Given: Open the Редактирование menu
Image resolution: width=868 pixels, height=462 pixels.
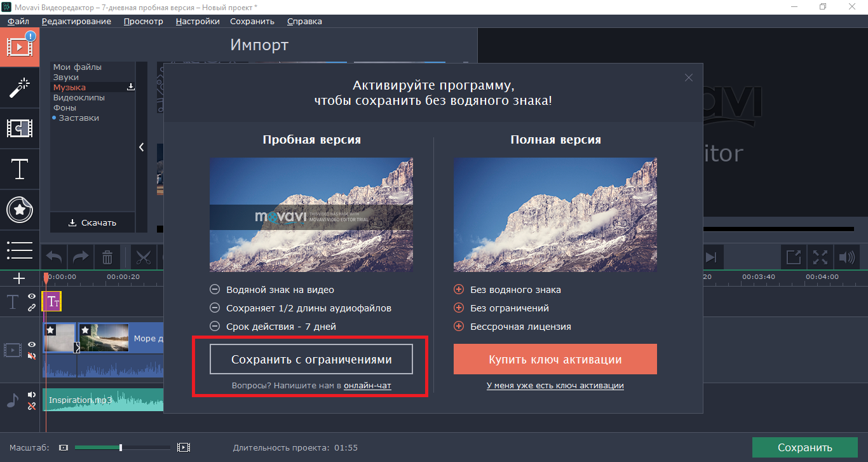Looking at the screenshot, I should click(76, 21).
